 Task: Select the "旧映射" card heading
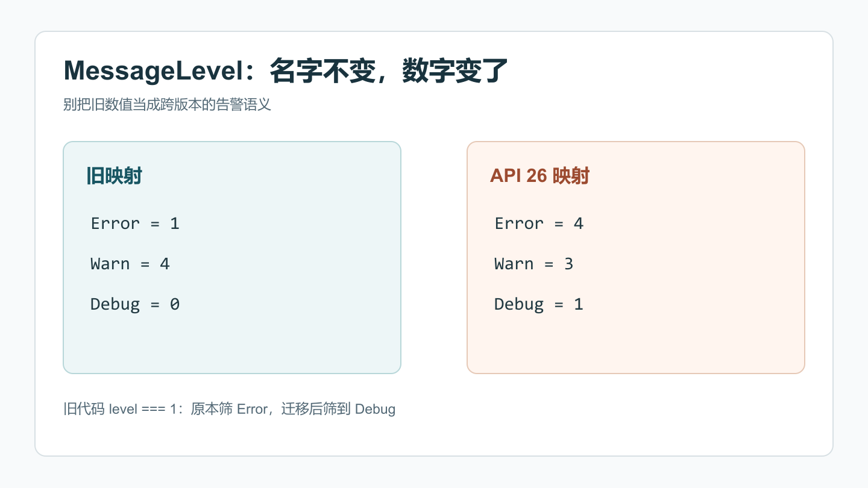click(x=115, y=177)
